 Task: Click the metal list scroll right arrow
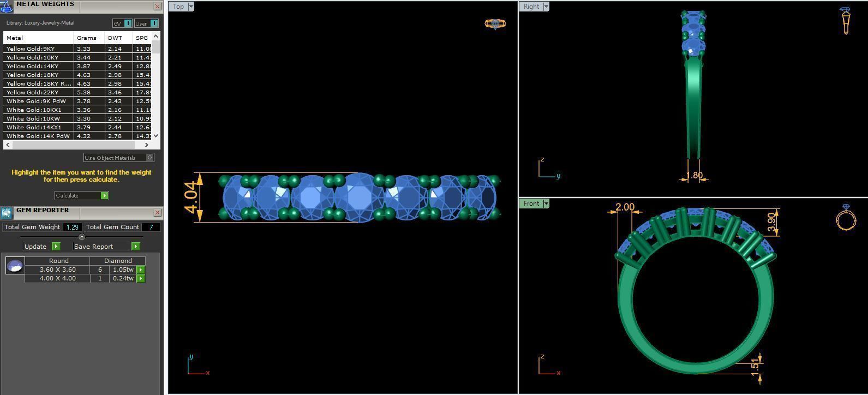pos(146,145)
